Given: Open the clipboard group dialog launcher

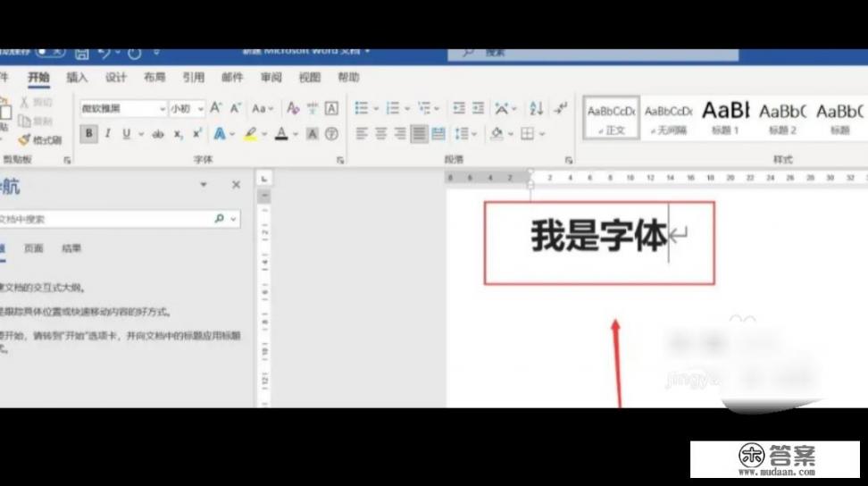Looking at the screenshot, I should (x=67, y=161).
